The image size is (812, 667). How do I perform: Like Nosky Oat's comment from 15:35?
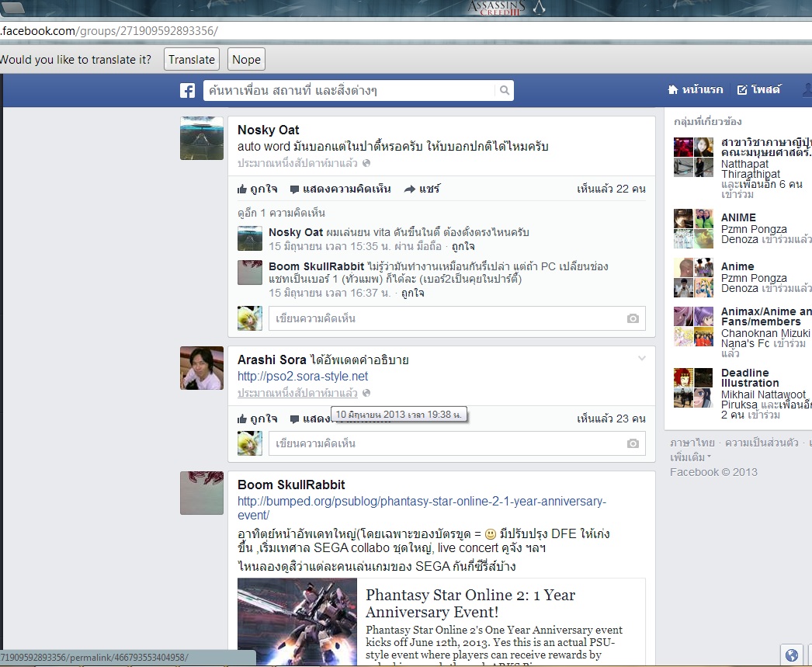click(463, 246)
